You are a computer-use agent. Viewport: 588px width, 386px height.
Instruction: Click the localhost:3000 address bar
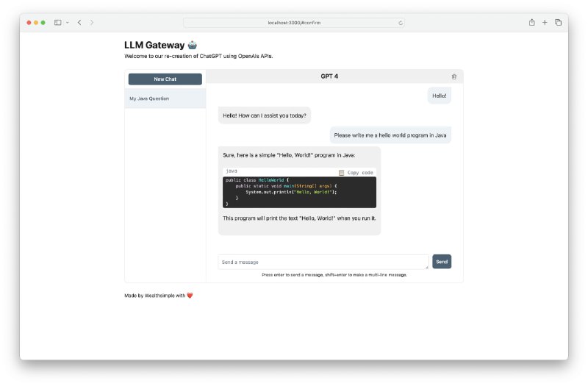(x=293, y=23)
